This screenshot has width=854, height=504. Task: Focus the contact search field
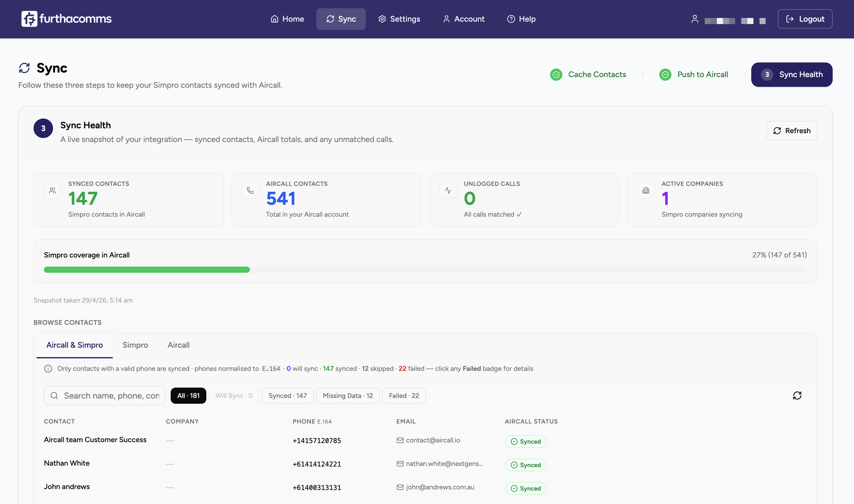tap(105, 395)
